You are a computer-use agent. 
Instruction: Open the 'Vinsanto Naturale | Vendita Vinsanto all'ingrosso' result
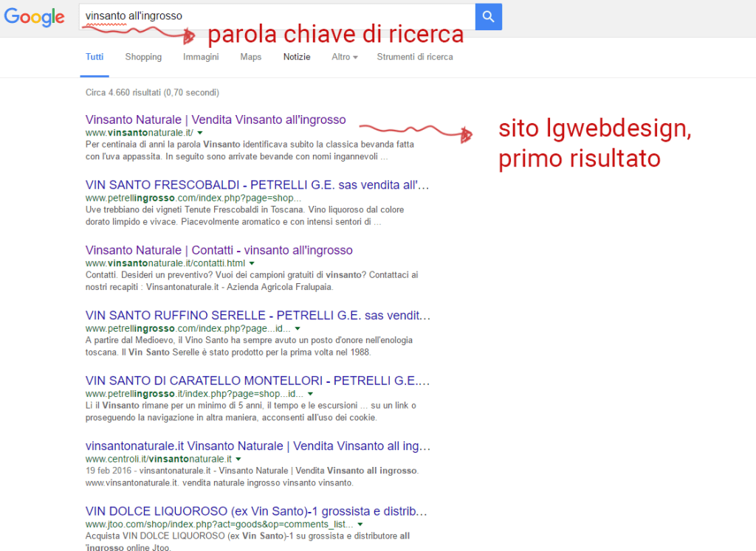click(216, 119)
